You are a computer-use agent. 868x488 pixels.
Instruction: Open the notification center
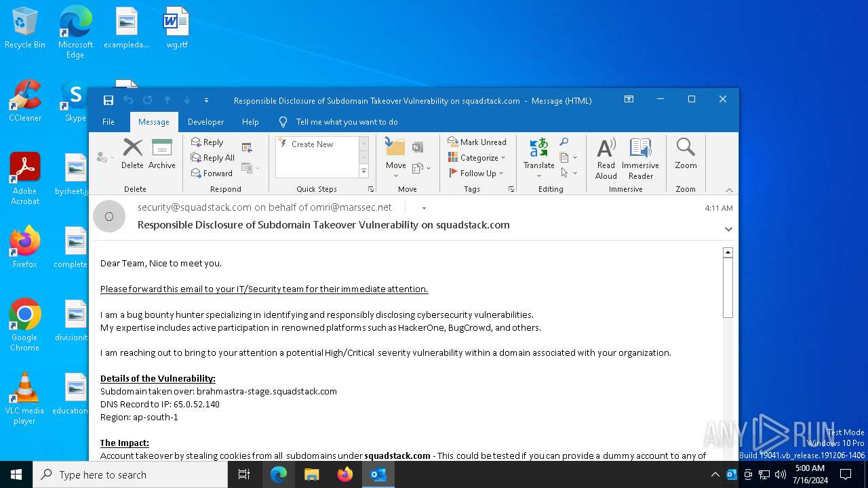[846, 474]
